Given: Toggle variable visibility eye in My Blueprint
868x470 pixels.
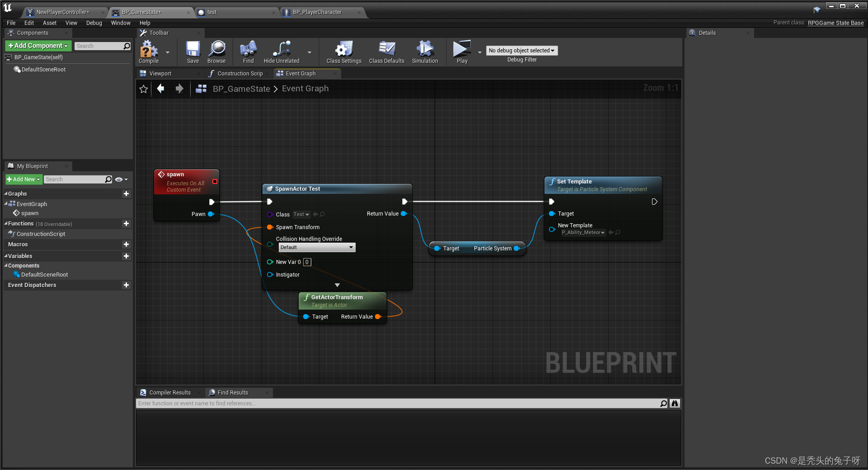Looking at the screenshot, I should pyautogui.click(x=119, y=179).
